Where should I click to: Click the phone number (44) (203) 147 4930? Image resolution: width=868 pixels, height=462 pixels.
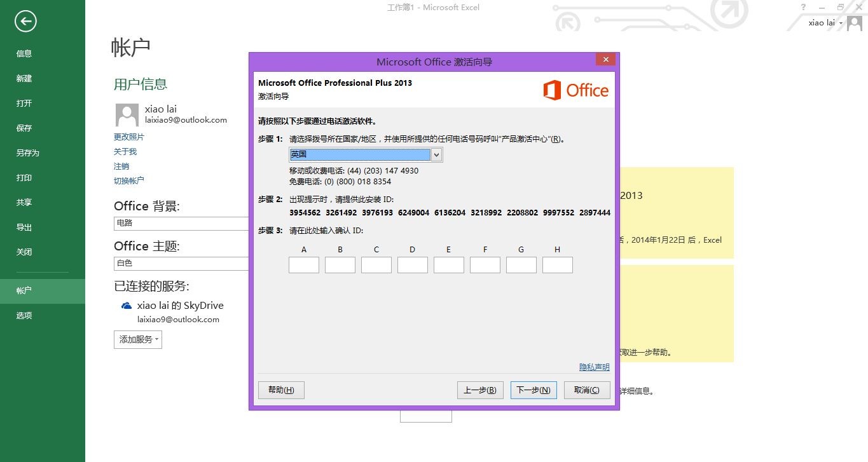[383, 171]
